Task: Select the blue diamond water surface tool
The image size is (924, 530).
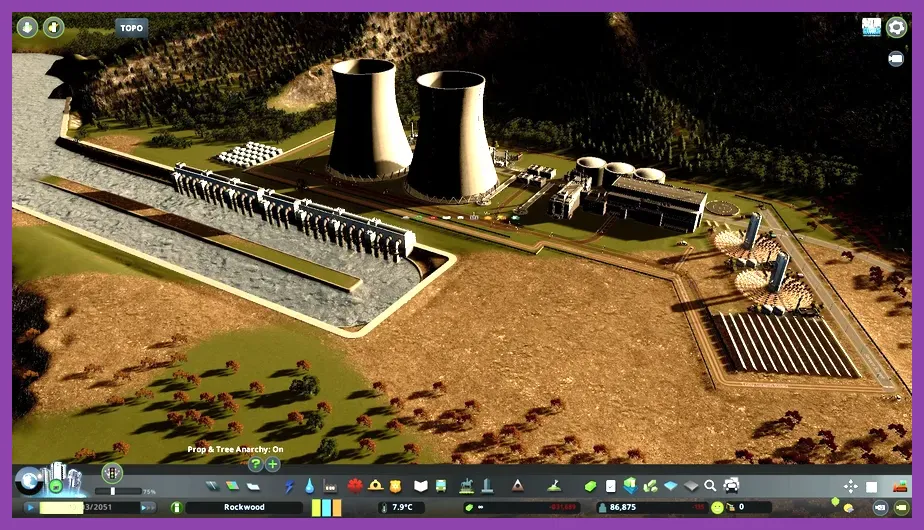Action: [671, 486]
